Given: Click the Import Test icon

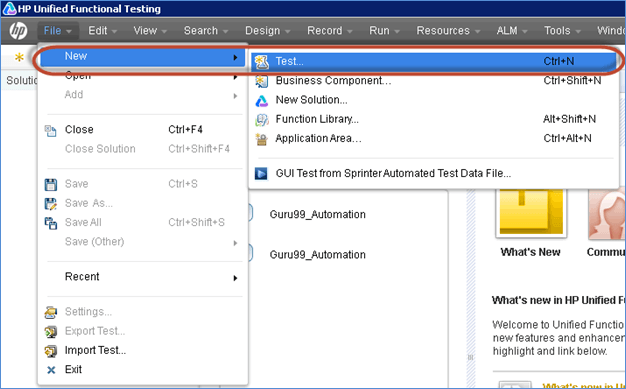Looking at the screenshot, I should point(51,351).
